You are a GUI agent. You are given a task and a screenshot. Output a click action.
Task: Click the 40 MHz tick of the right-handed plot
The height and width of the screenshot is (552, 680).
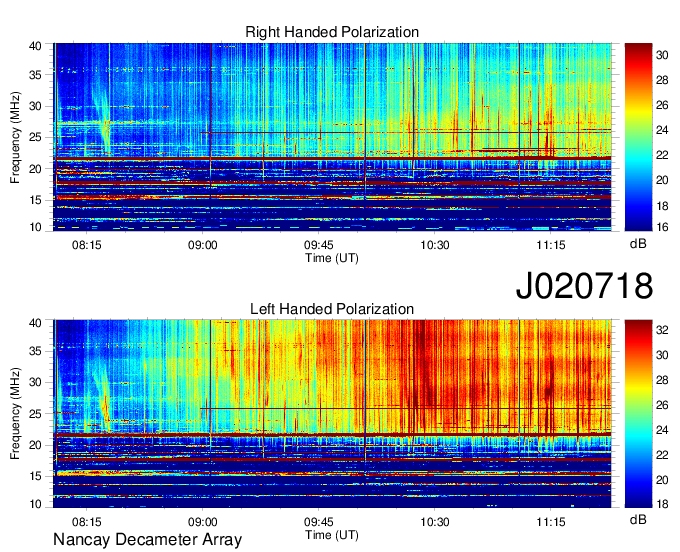(35, 46)
